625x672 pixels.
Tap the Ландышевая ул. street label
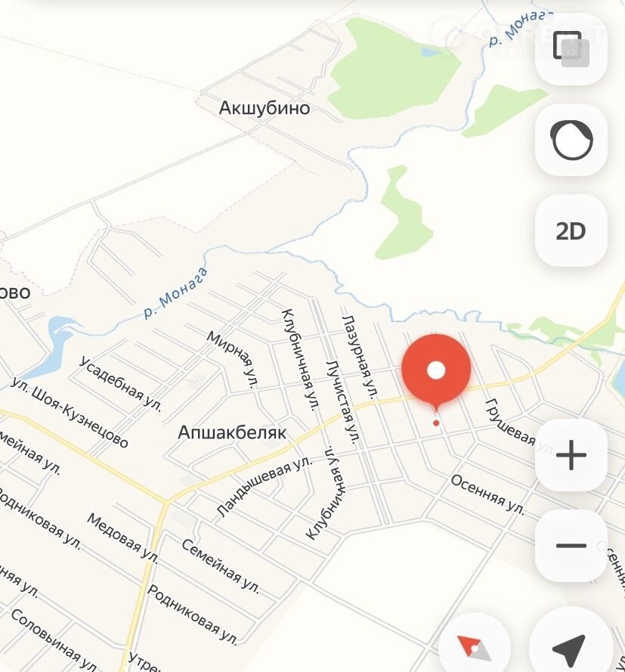pyautogui.click(x=265, y=486)
